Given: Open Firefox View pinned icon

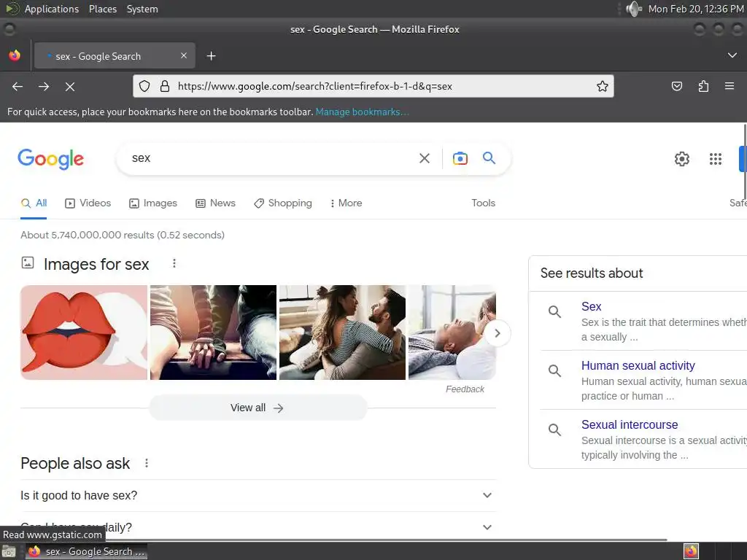Looking at the screenshot, I should [x=15, y=55].
